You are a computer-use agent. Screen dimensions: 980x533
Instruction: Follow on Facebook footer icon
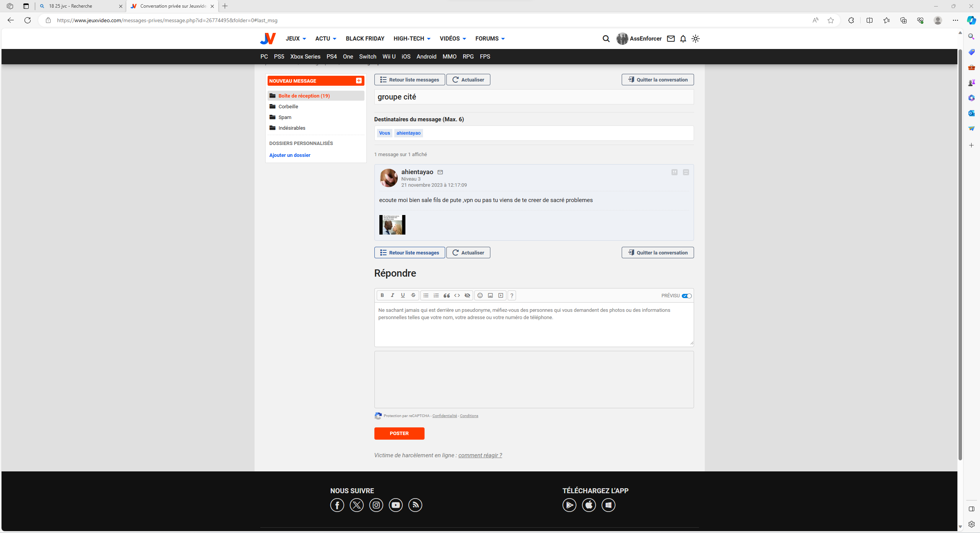pos(337,505)
